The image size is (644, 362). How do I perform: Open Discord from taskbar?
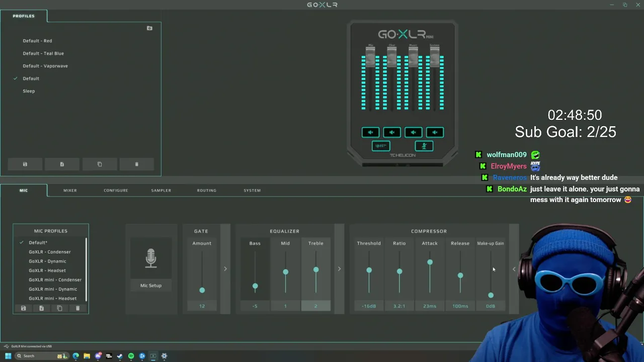[x=98, y=356]
